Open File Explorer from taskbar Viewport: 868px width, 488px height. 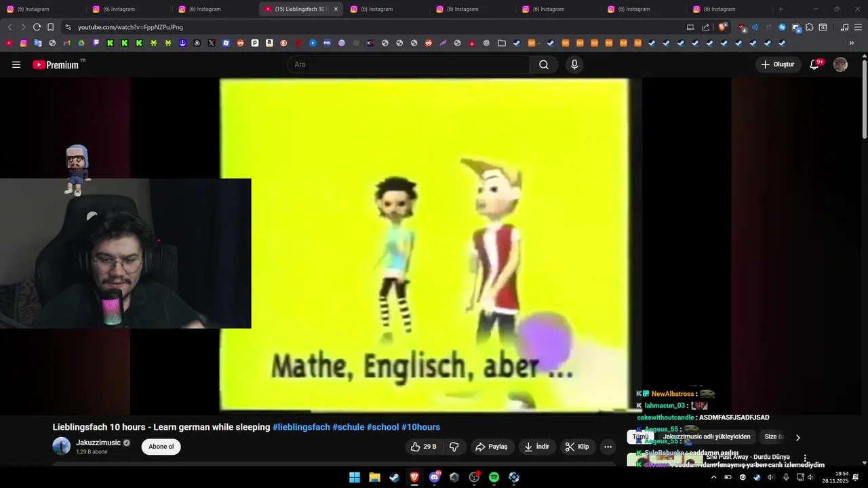point(374,477)
